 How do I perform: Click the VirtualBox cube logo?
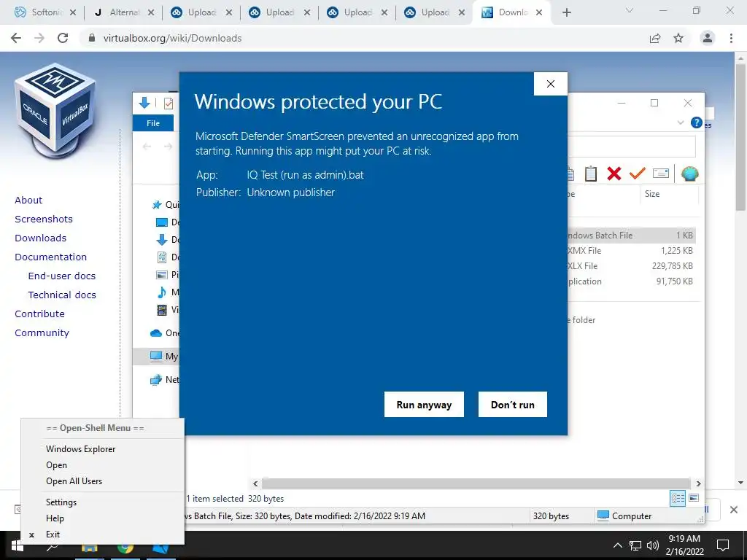pyautogui.click(x=56, y=111)
